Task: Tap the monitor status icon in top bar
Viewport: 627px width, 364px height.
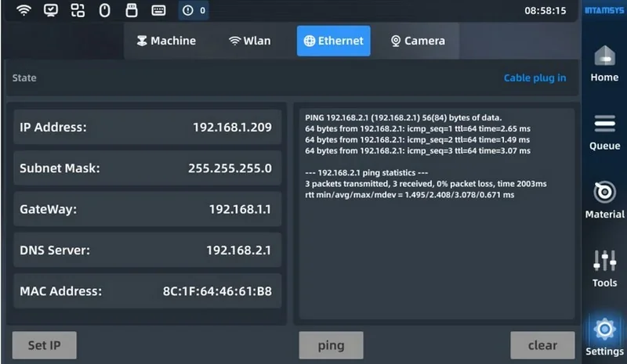Action: point(51,10)
